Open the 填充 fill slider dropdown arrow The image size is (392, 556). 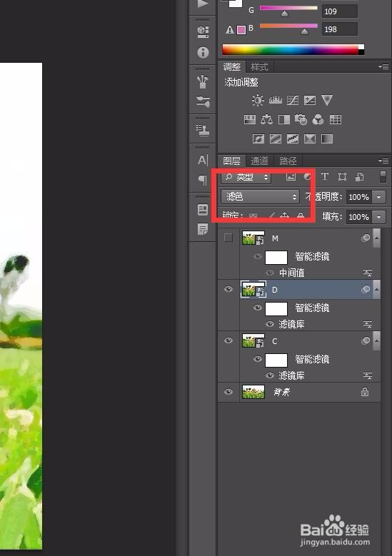(379, 217)
